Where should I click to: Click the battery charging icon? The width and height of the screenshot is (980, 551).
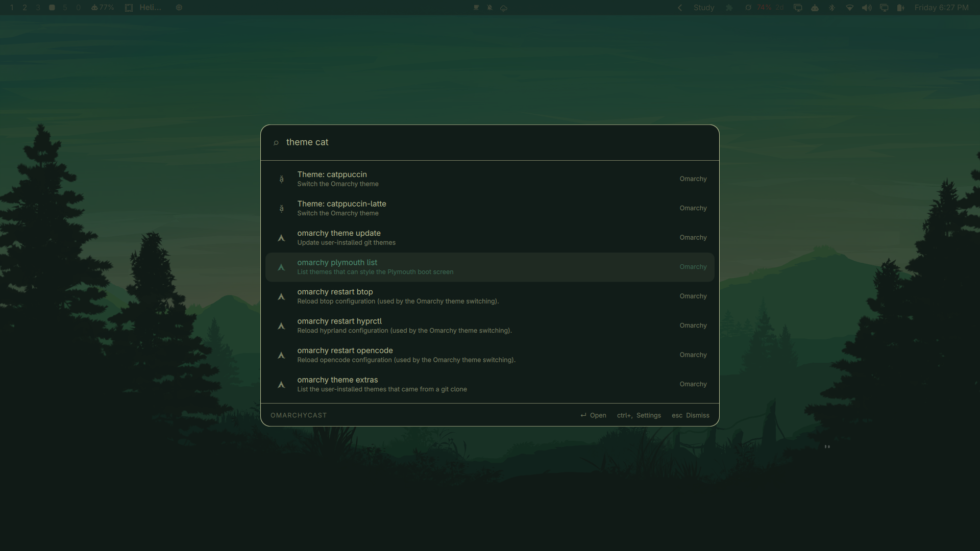(x=900, y=8)
